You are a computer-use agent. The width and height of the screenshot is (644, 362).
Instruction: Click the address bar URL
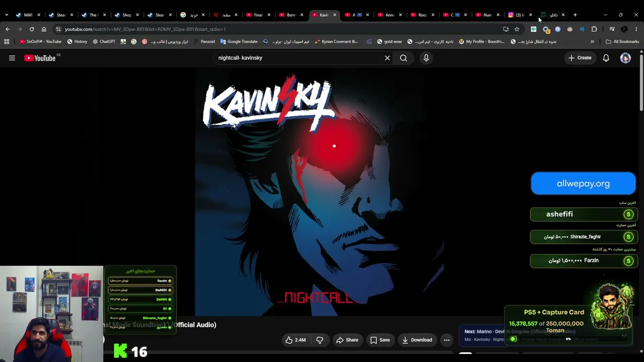click(145, 29)
